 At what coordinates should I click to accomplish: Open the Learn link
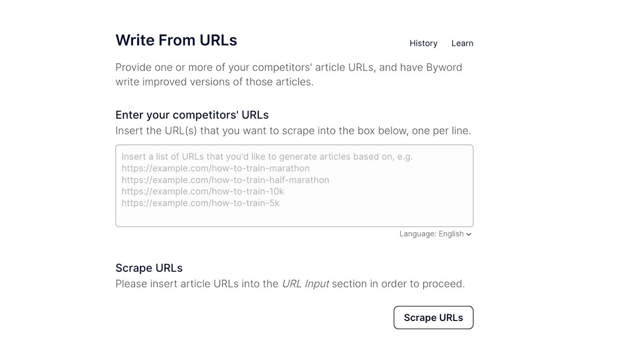[462, 43]
